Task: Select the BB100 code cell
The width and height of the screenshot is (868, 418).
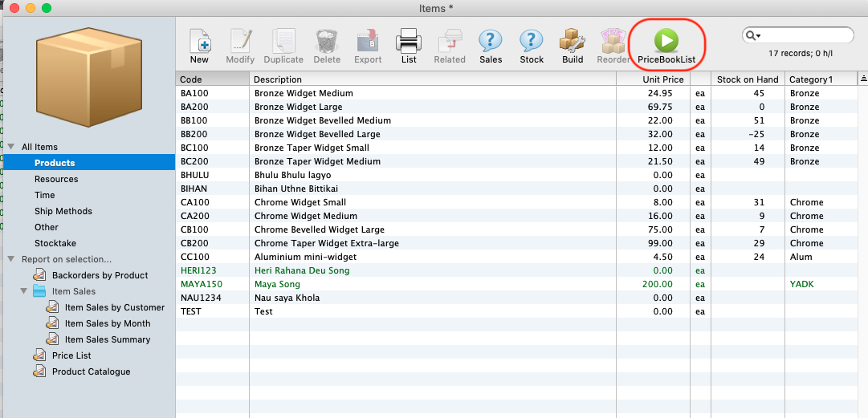Action: [195, 120]
